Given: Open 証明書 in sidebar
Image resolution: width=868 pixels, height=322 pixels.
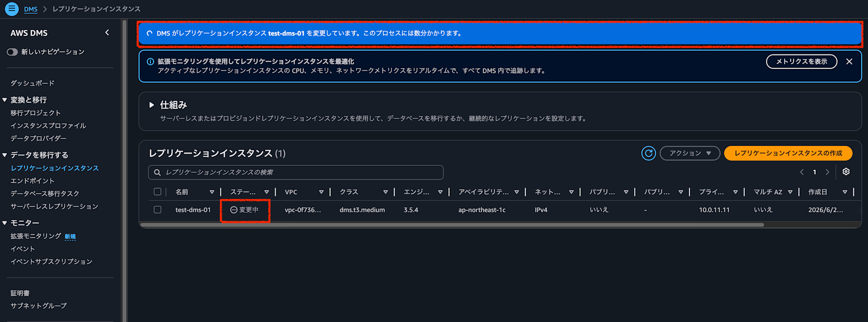Looking at the screenshot, I should click(20, 293).
